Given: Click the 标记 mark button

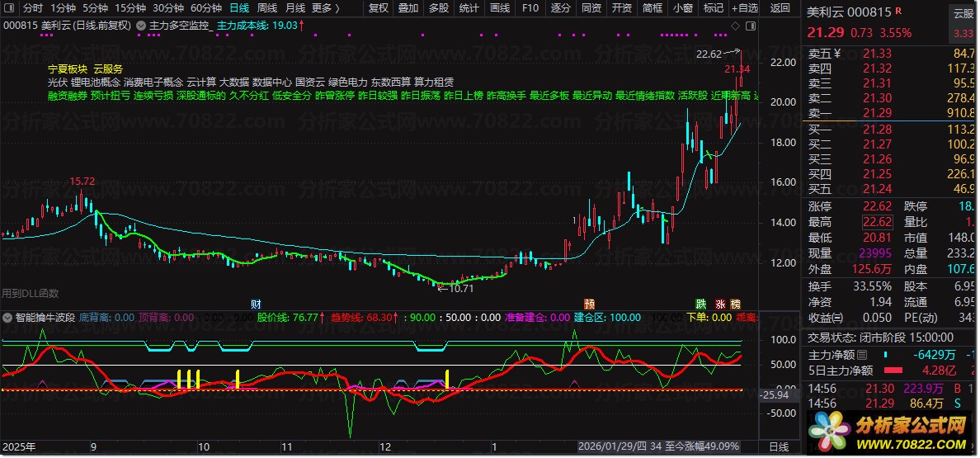Looking at the screenshot, I should click(713, 8).
